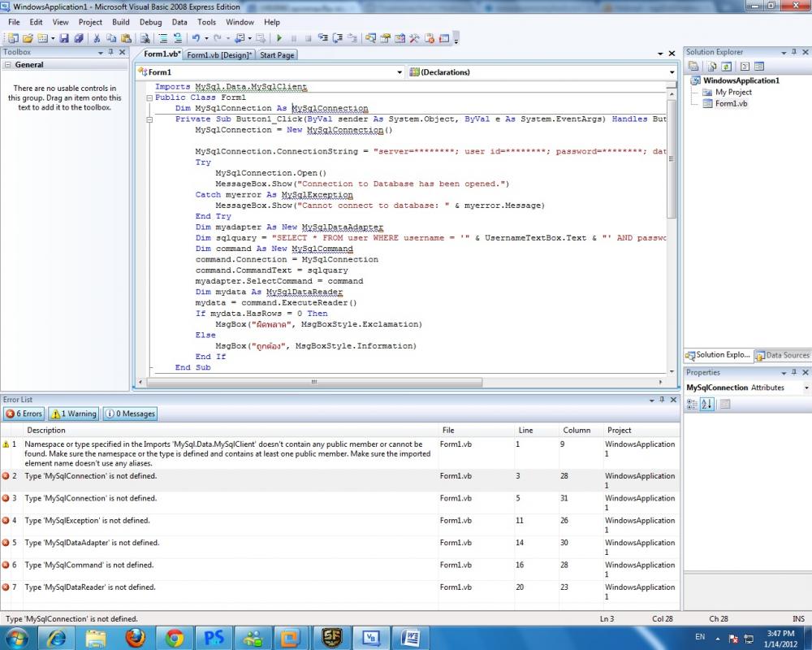
Task: Click the Add New Item toolbar icon
Action: coord(42,38)
